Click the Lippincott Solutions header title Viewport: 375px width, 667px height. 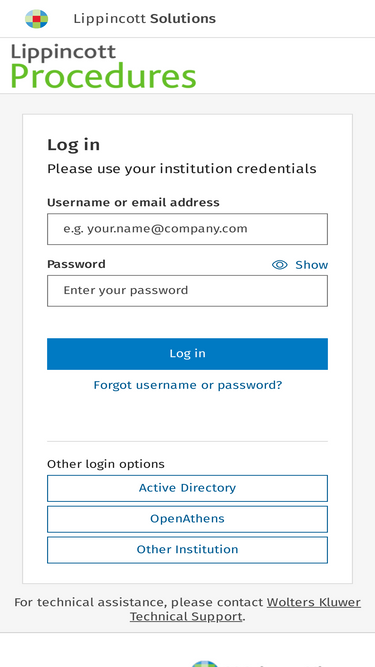(145, 19)
